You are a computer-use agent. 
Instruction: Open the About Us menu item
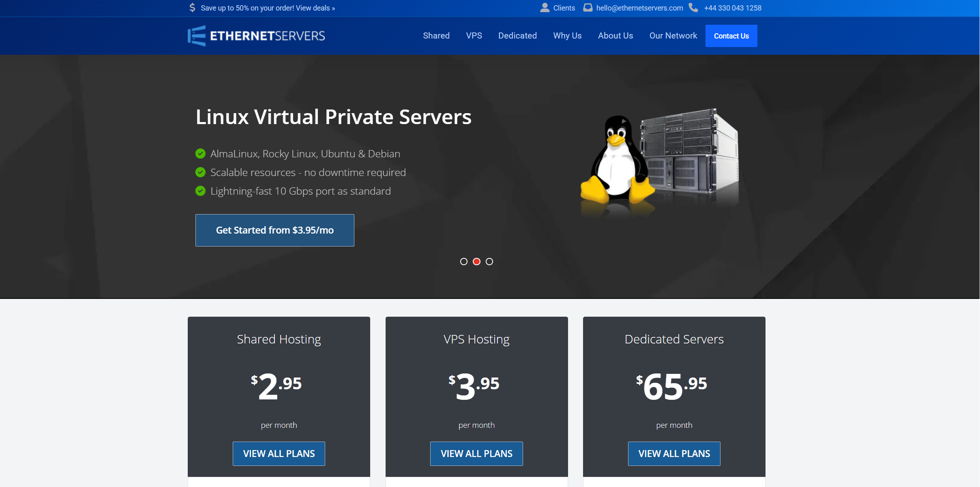tap(615, 36)
